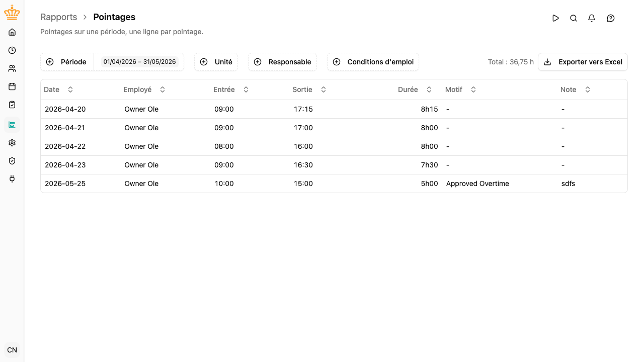Click the plus icon beside Unité

(x=204, y=62)
